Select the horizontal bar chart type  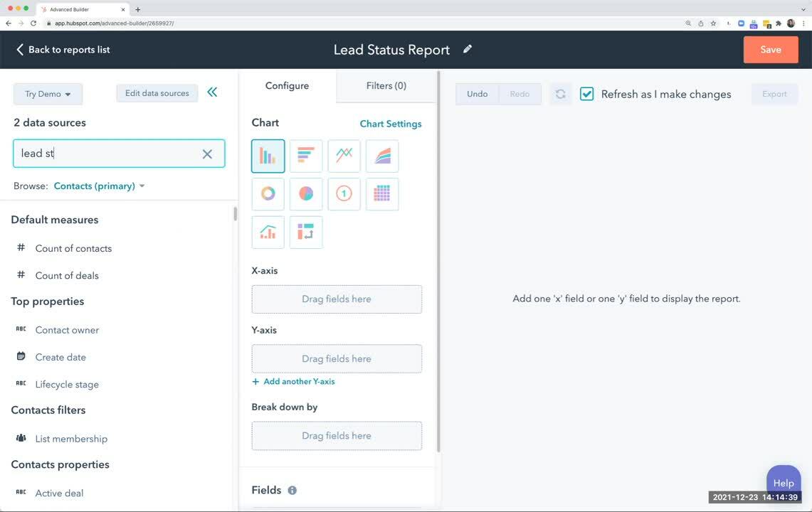click(306, 156)
